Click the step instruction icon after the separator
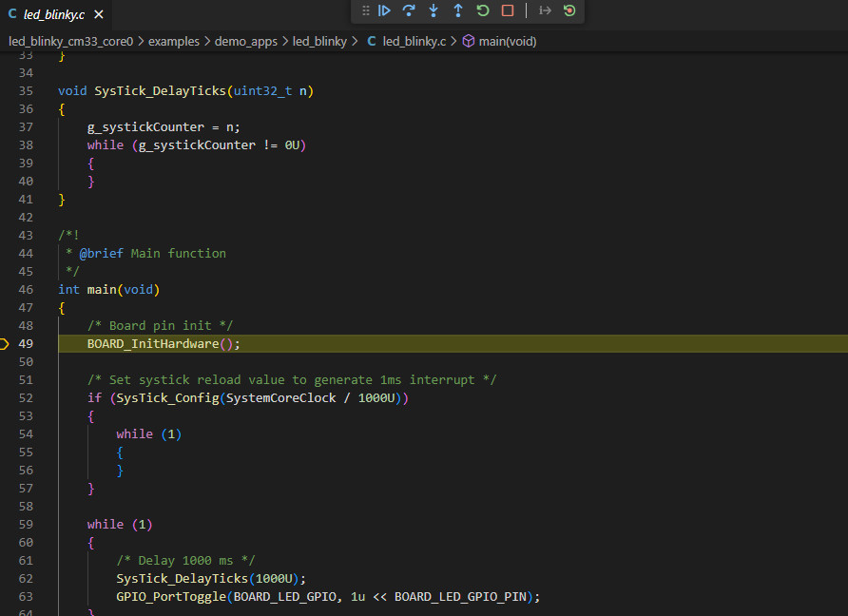848x616 pixels. coord(544,10)
